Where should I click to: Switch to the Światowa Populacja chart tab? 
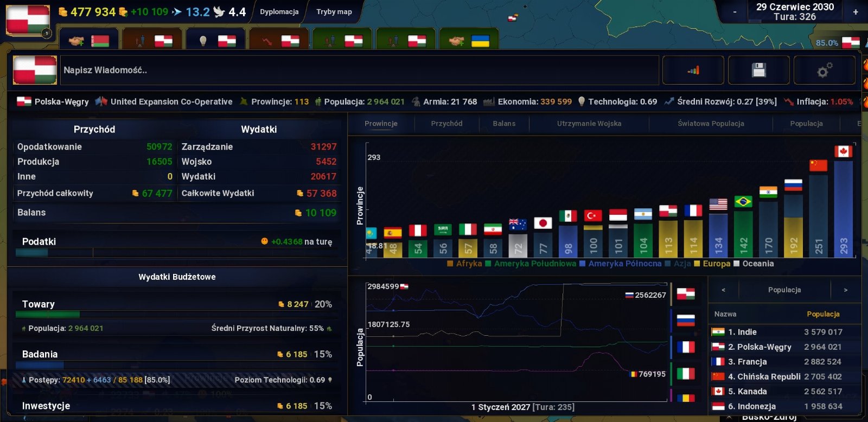coord(710,124)
